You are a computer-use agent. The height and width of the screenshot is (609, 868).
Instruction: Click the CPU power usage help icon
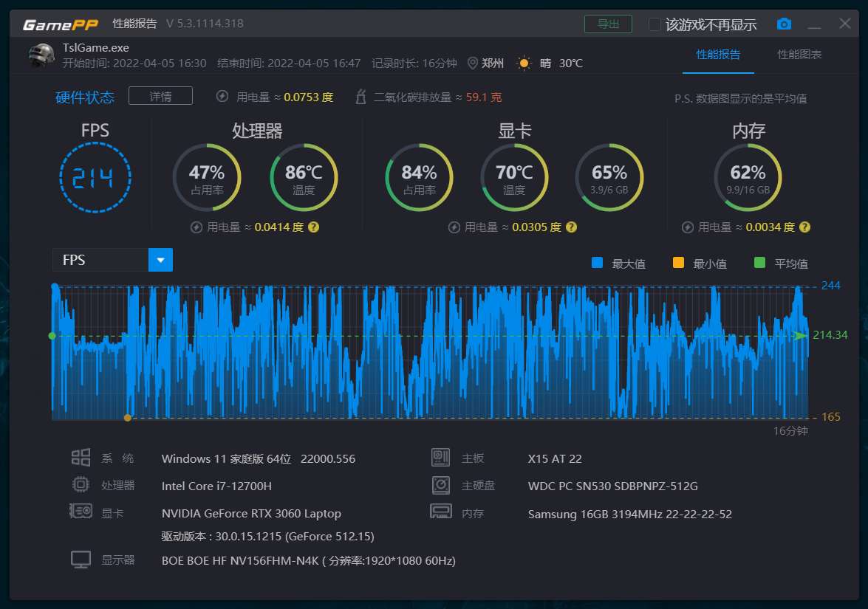314,227
